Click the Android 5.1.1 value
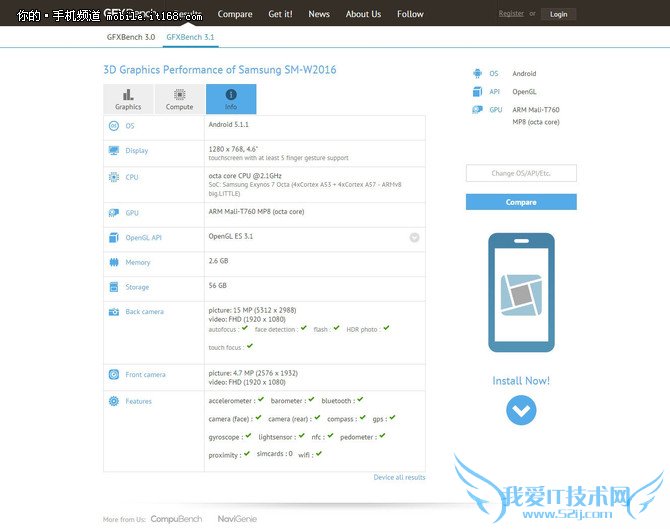The height and width of the screenshot is (529, 670). (229, 124)
